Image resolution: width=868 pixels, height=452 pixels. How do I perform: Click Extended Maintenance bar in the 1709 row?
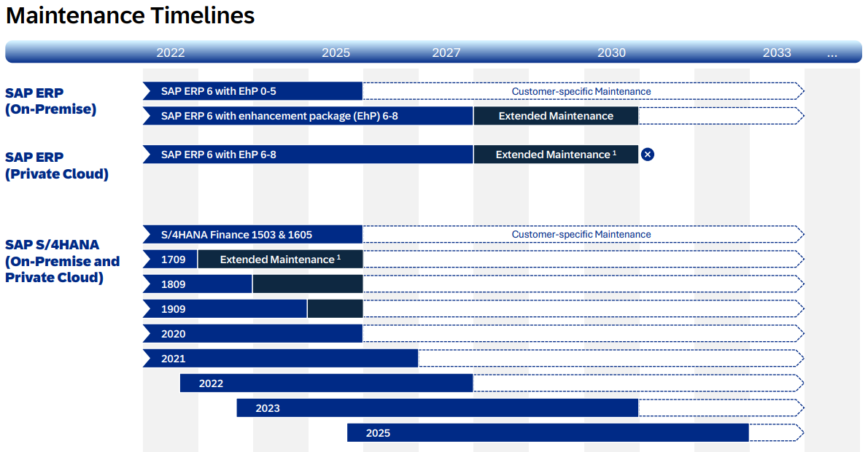tap(280, 260)
